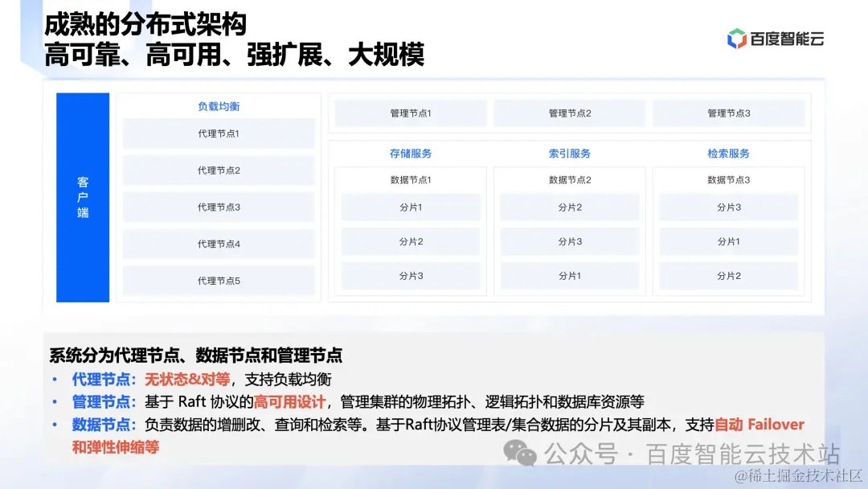The image size is (868, 489).
Task: Select the 数据节点2 panel header
Action: [570, 179]
